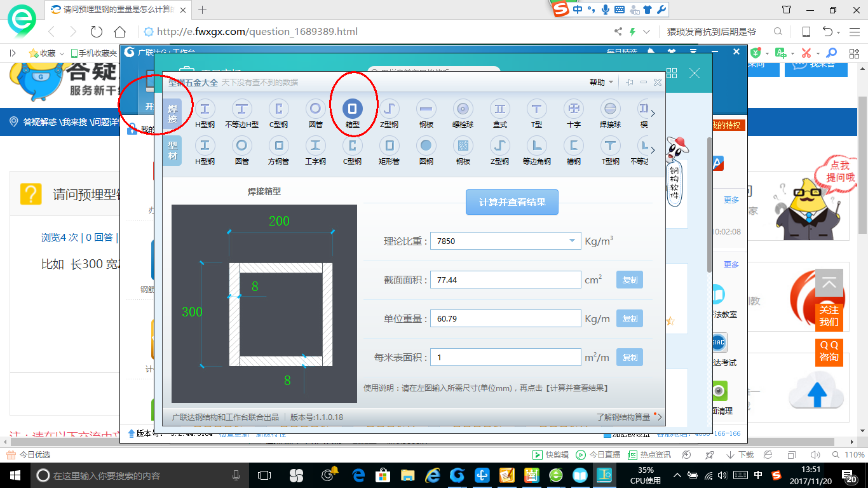Click 了解钢结构算量 link
This screenshot has width=868, height=488.
coord(623,417)
